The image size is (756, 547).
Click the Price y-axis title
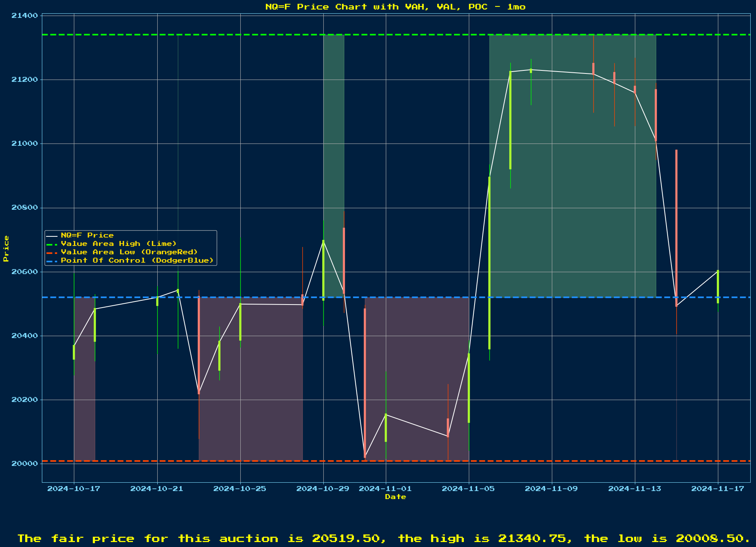[x=6, y=249]
